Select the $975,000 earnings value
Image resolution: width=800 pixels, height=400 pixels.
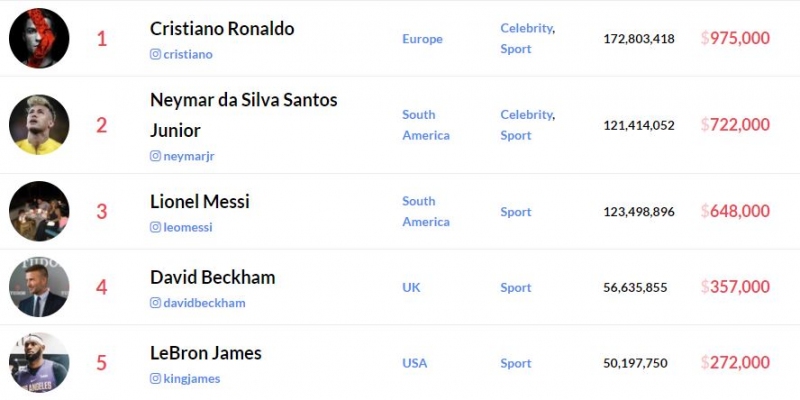tap(736, 38)
